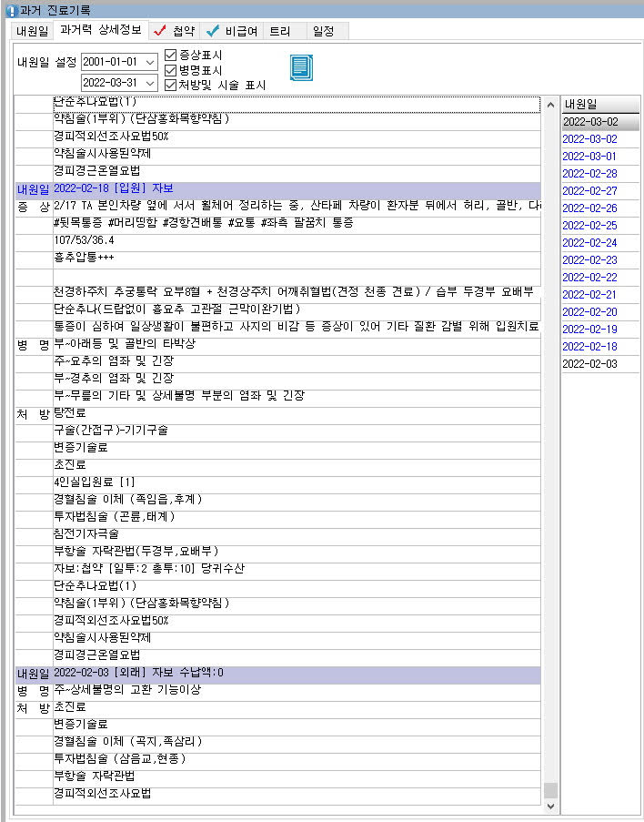The image size is (644, 822).
Task: Select the 2022-02-03 [외래] 자보 visit row
Action: (x=273, y=673)
